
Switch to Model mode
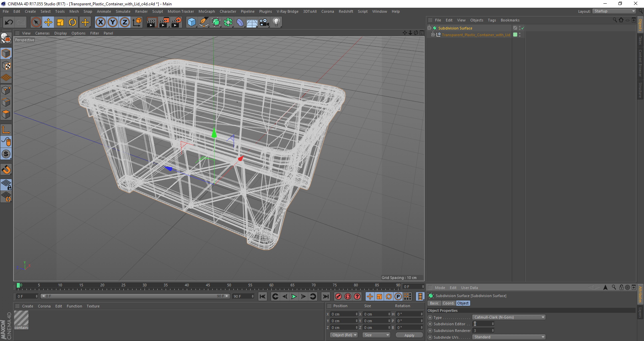click(6, 53)
